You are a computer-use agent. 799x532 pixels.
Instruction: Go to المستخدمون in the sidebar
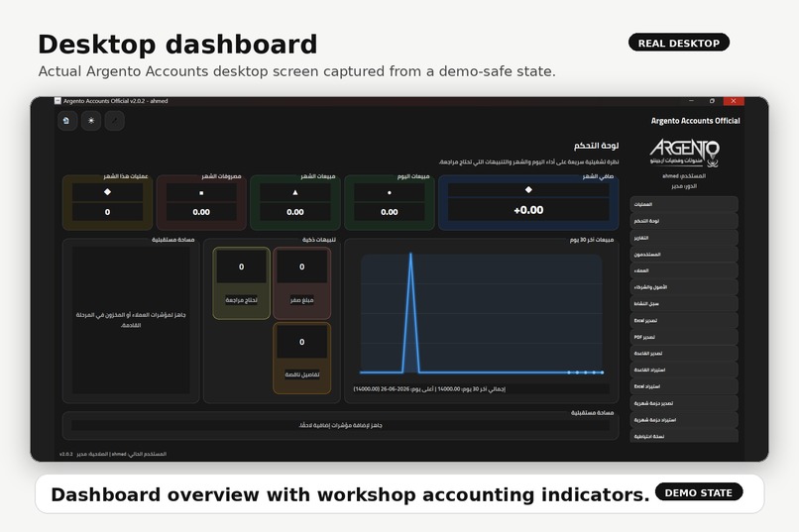pyautogui.click(x=684, y=254)
